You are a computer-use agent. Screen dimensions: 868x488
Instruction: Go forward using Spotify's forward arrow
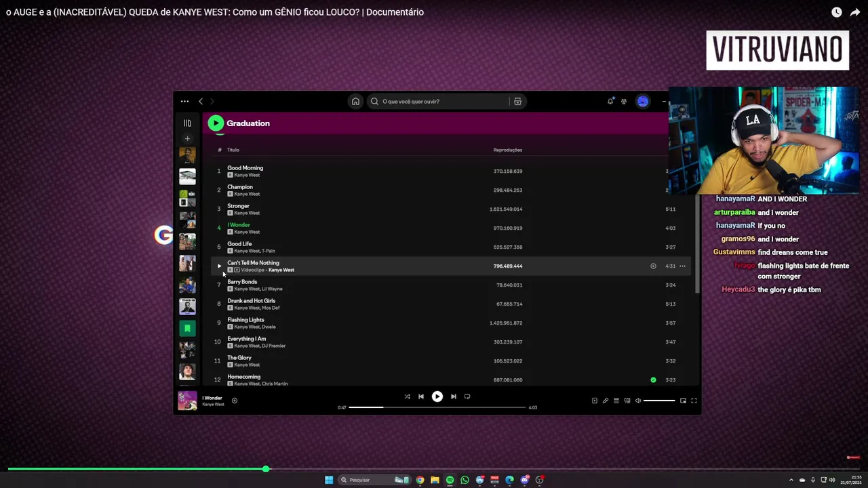pyautogui.click(x=212, y=102)
